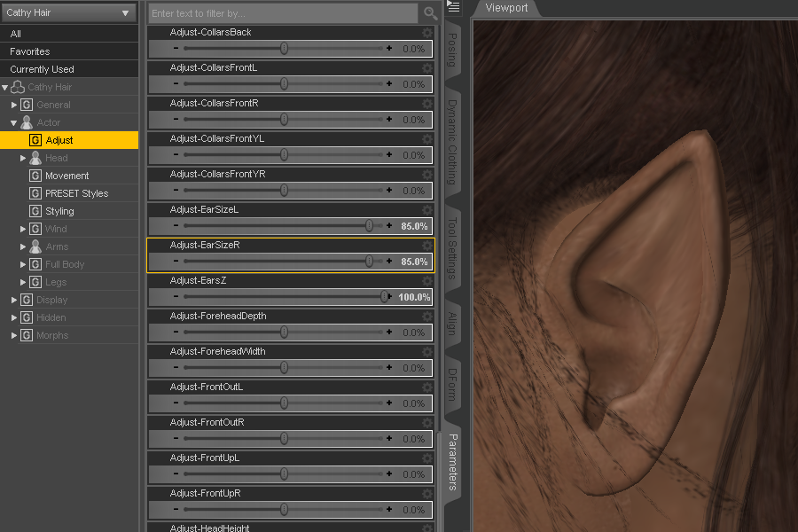Click the Adjust-EarSizeL 85.0% value
The height and width of the screenshot is (532, 798).
coord(414,226)
